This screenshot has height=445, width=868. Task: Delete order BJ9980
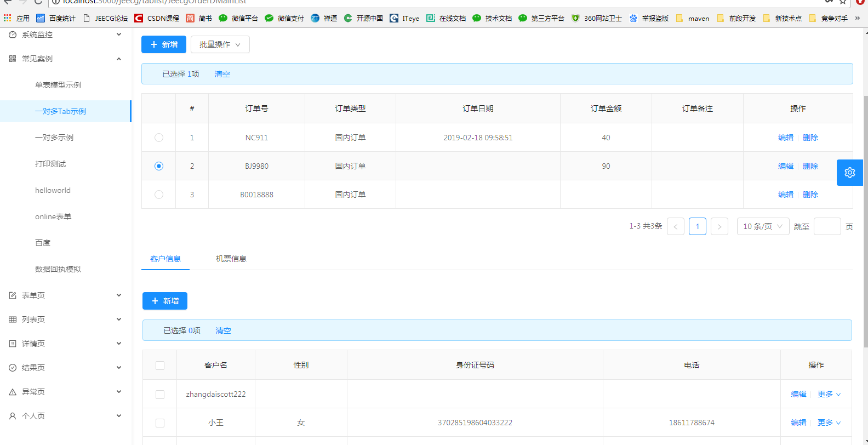coord(810,166)
